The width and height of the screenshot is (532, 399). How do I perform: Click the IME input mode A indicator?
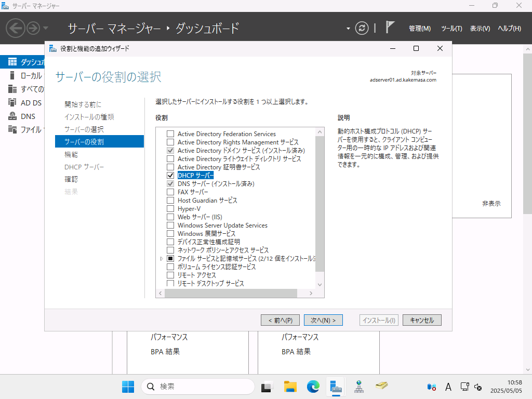[448, 387]
